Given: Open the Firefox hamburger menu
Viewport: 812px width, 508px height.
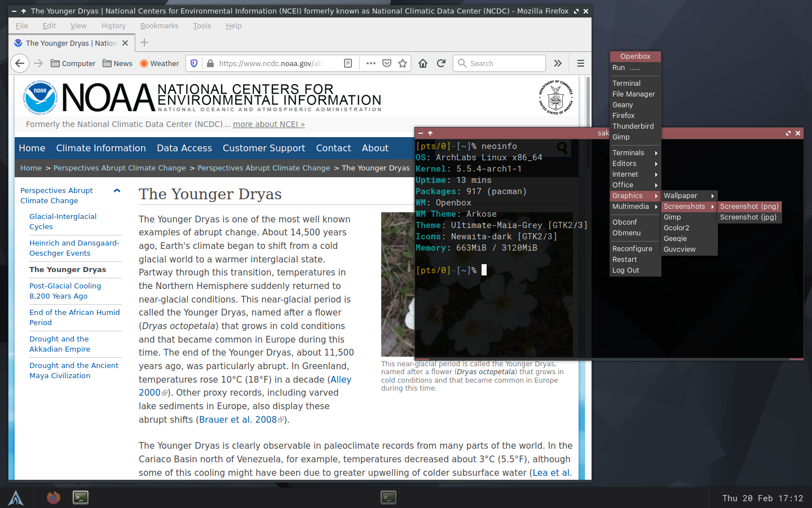Looking at the screenshot, I should pyautogui.click(x=580, y=63).
